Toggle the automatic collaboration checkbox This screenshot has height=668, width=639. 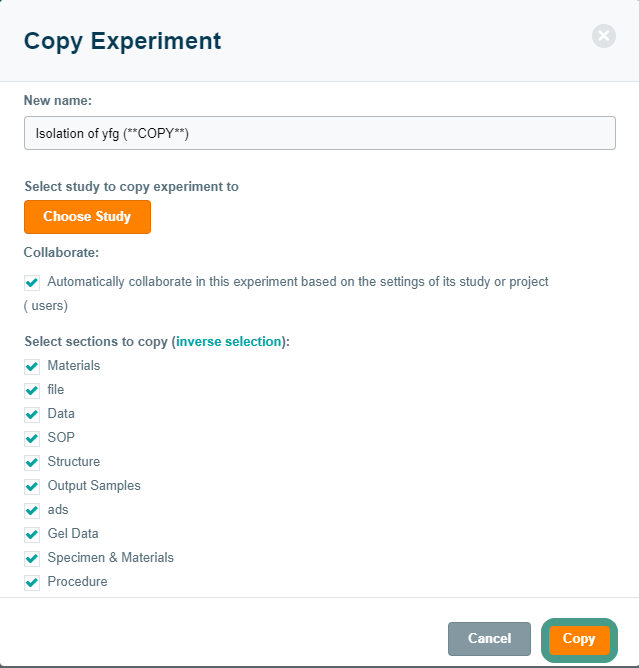32,283
